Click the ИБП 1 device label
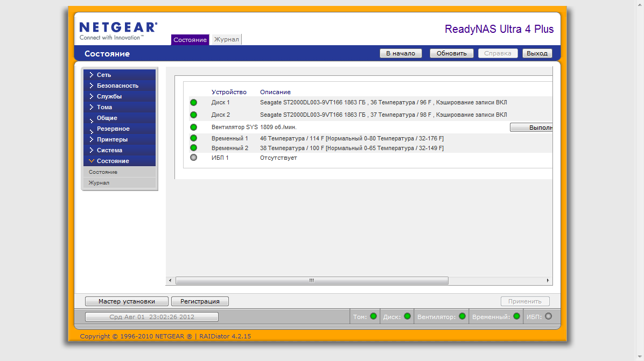The height and width of the screenshot is (361, 644). [x=220, y=158]
